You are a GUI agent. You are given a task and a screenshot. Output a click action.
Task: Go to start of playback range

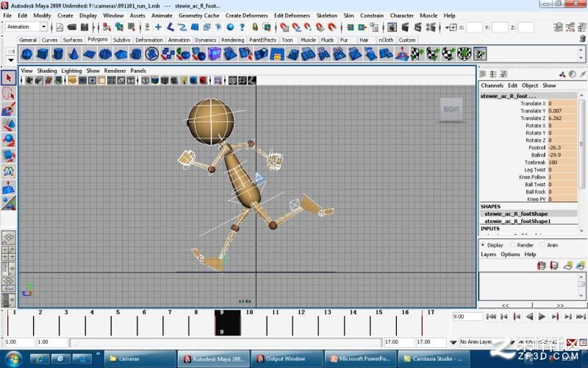pos(491,316)
